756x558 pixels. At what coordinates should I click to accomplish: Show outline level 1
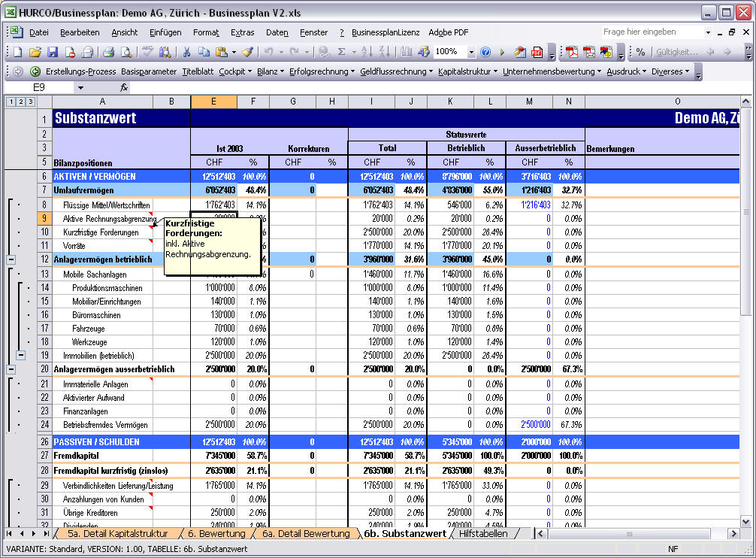(11, 102)
